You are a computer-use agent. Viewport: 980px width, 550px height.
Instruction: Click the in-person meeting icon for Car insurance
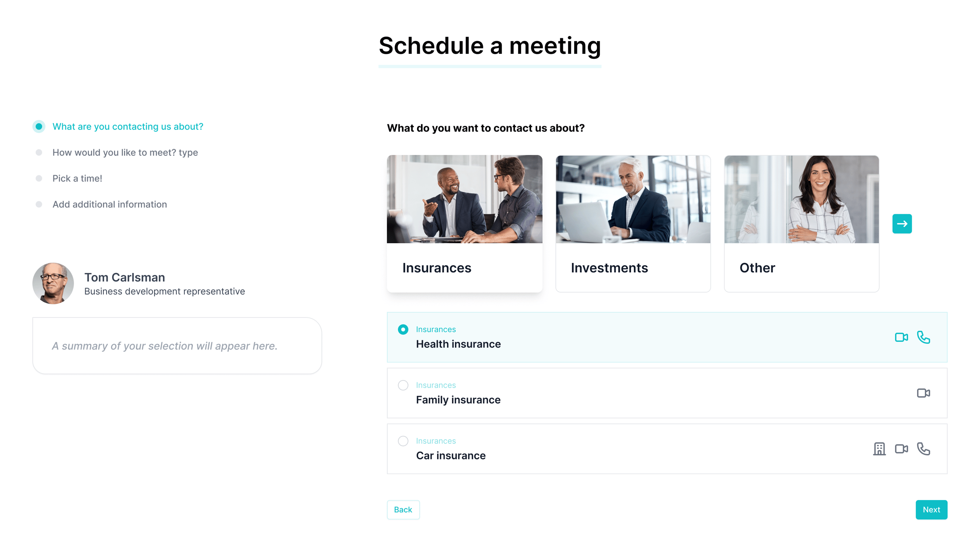pyautogui.click(x=880, y=448)
